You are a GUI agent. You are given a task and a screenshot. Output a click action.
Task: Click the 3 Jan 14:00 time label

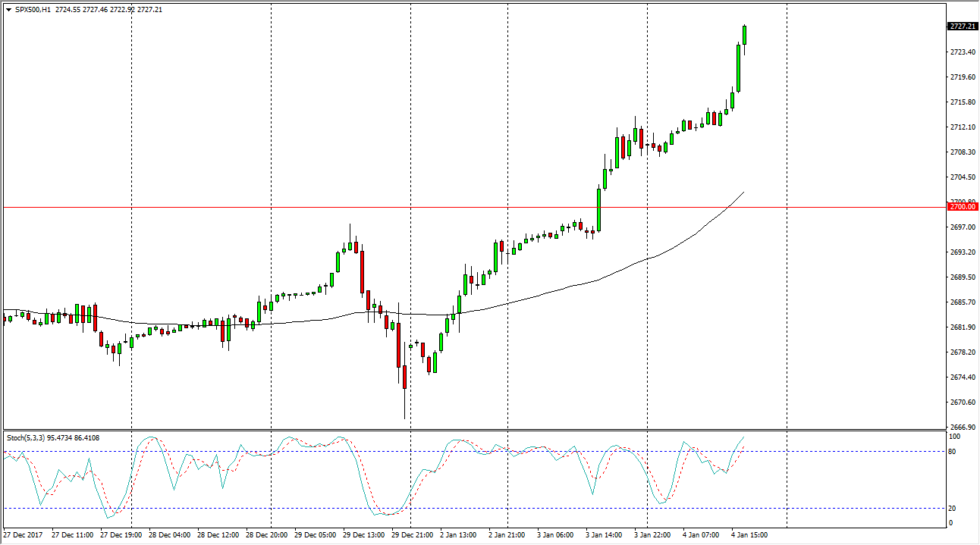pos(602,534)
